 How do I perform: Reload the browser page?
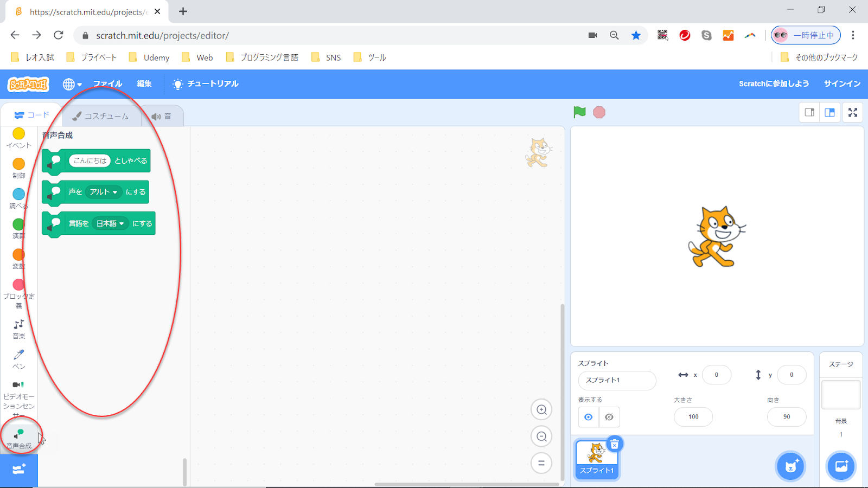(59, 35)
